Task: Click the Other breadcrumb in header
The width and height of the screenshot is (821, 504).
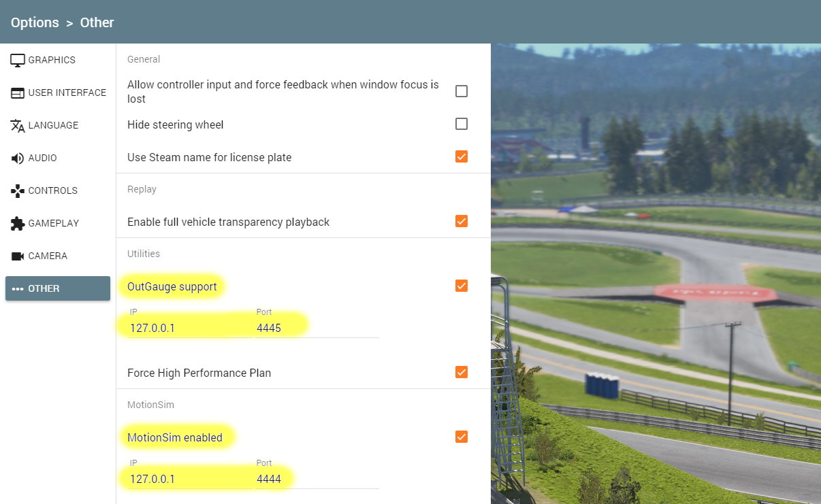Action: [97, 22]
